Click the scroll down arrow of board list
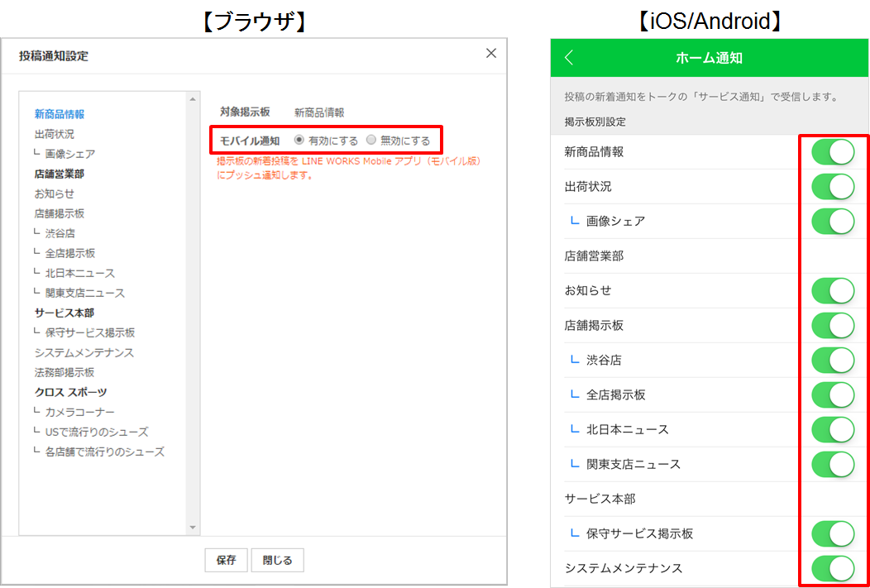Viewport: 870px width, 588px height. pyautogui.click(x=193, y=528)
